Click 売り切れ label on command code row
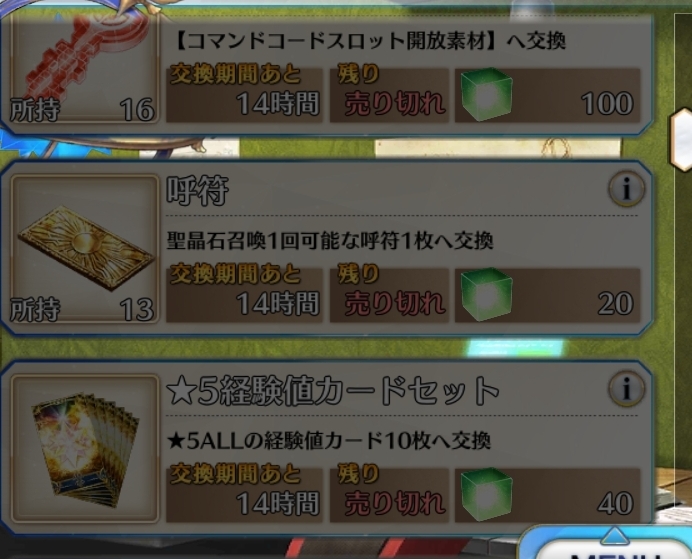The image size is (692, 559). [x=395, y=104]
